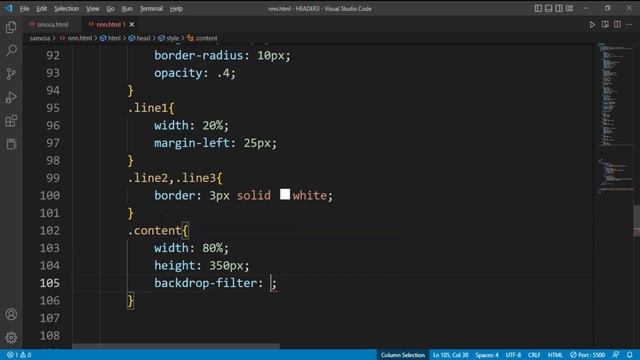
Task: Open the clipboard-shaped activity bar icon
Action: point(11,144)
